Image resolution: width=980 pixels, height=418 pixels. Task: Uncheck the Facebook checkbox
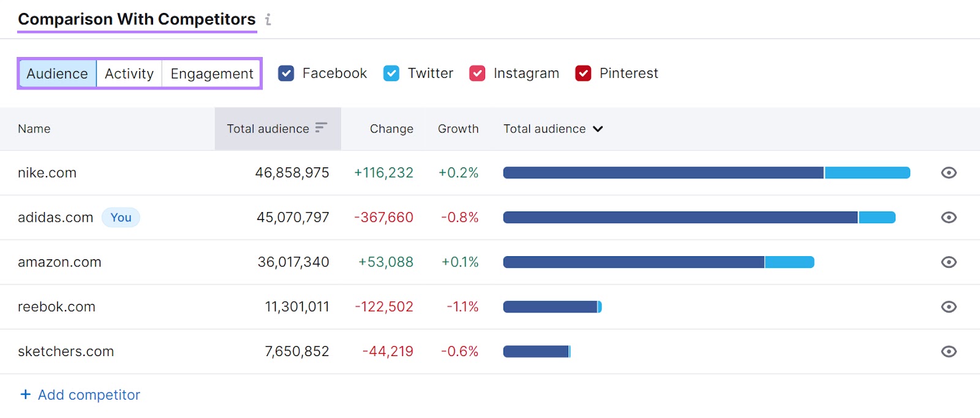286,74
